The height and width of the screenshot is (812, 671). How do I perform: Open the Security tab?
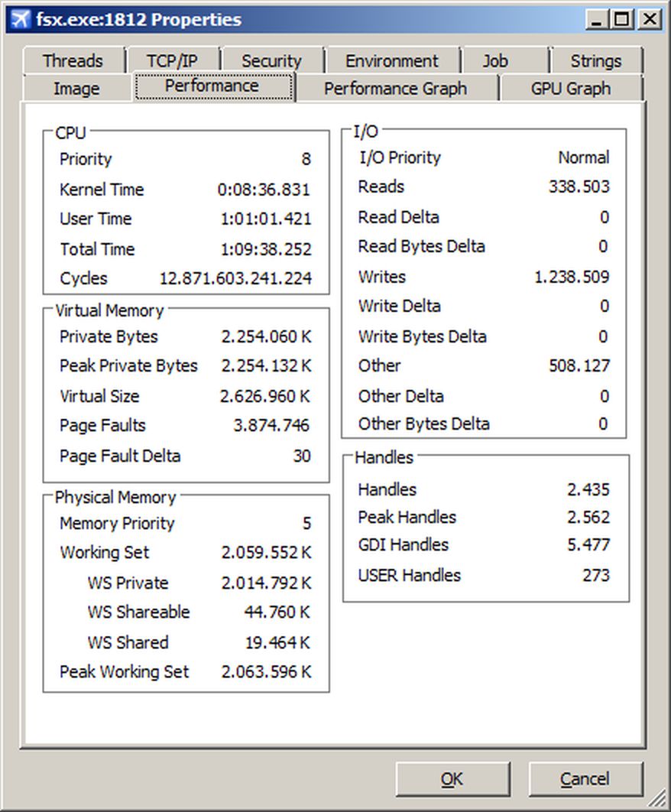pyautogui.click(x=271, y=60)
